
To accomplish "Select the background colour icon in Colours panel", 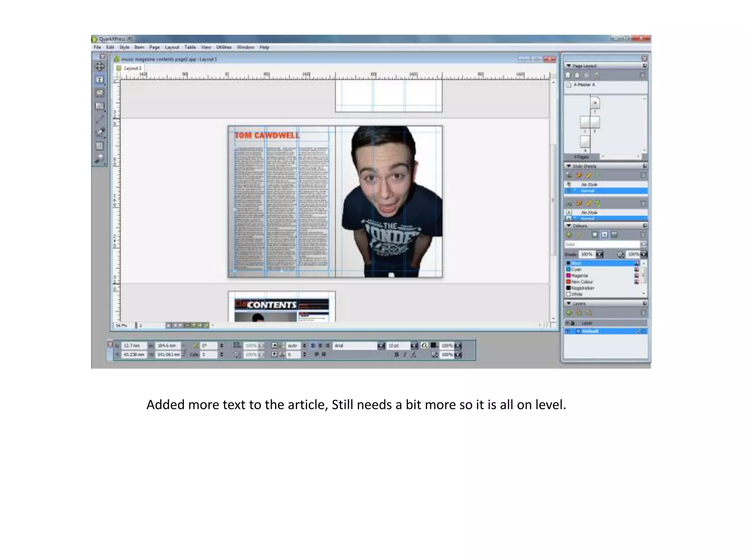I will coord(614,235).
